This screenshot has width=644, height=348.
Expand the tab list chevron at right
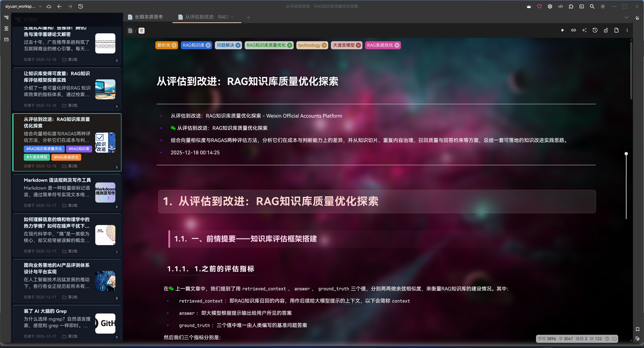[626, 17]
